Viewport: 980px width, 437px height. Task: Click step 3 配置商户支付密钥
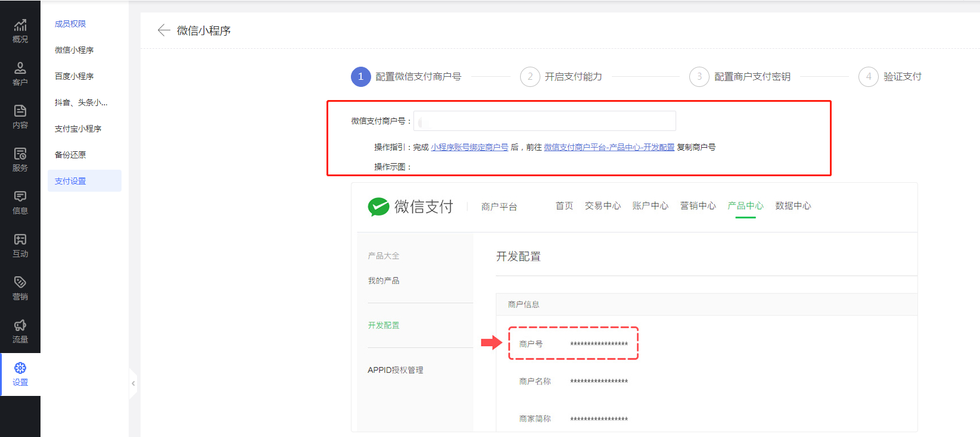740,77
